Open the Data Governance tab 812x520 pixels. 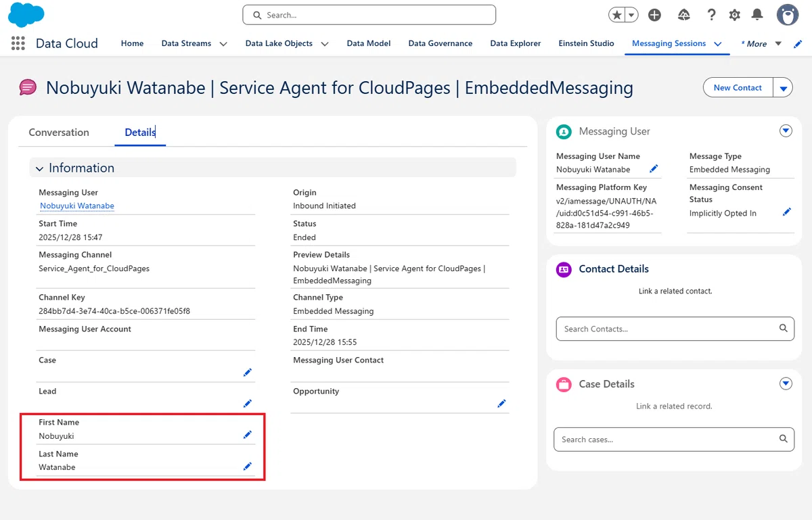(441, 43)
